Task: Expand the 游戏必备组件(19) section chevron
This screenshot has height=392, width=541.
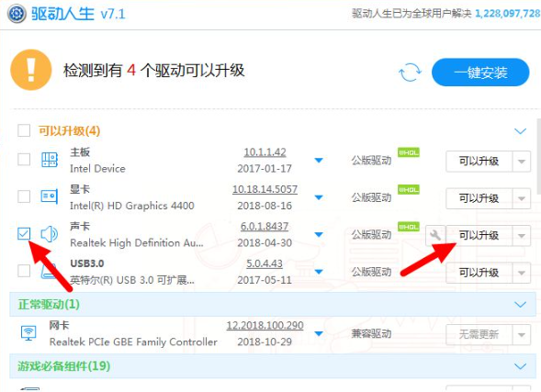Action: pos(520,366)
